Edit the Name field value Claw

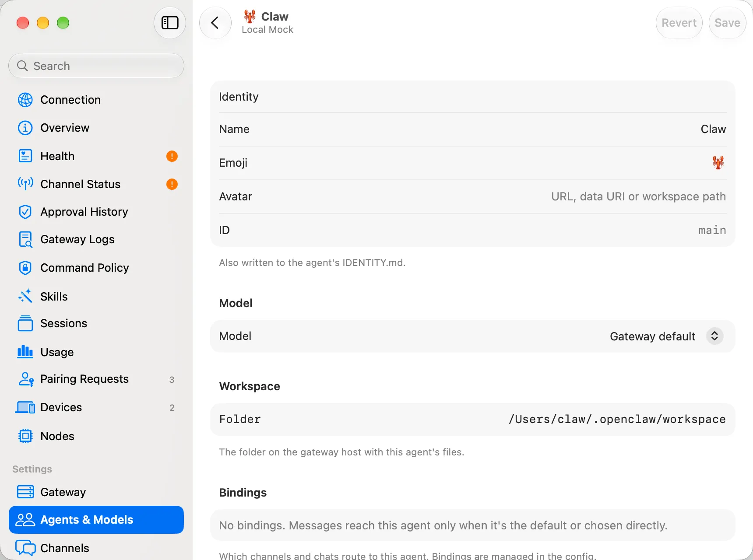713,129
